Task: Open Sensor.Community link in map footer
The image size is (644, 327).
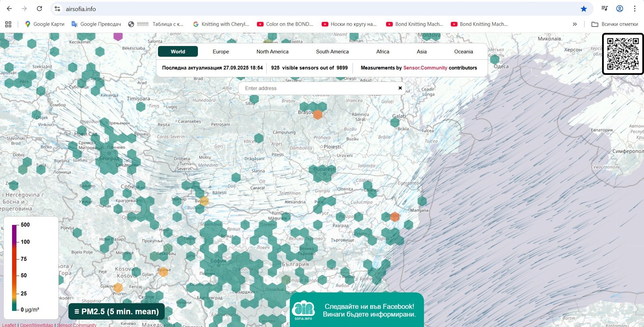Action: [76, 325]
